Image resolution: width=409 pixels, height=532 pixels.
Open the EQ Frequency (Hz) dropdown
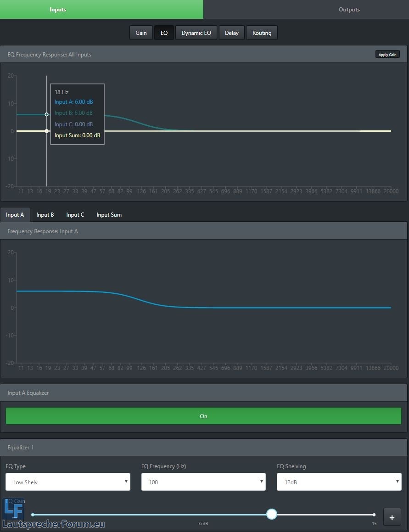click(203, 482)
